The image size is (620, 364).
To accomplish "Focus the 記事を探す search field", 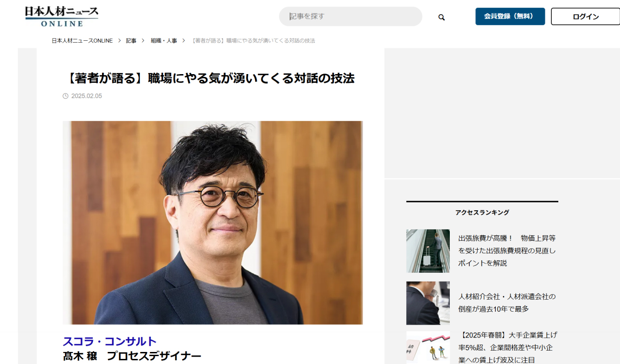I will (x=351, y=16).
